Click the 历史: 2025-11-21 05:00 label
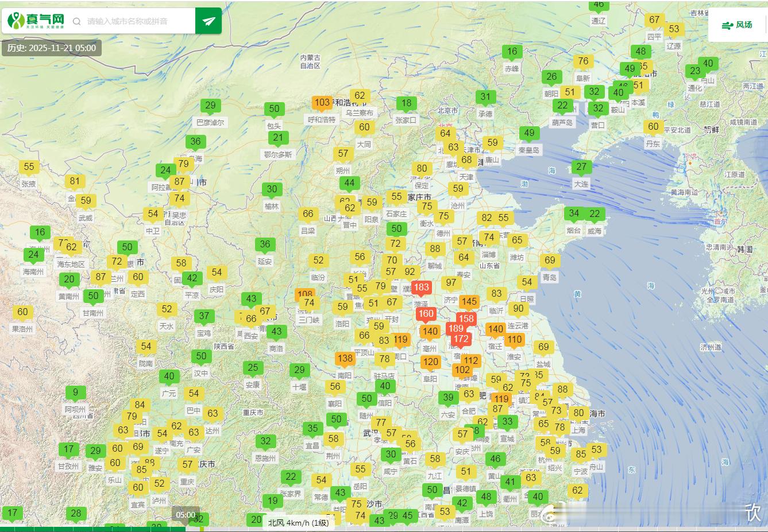The width and height of the screenshot is (768, 532). pyautogui.click(x=52, y=48)
